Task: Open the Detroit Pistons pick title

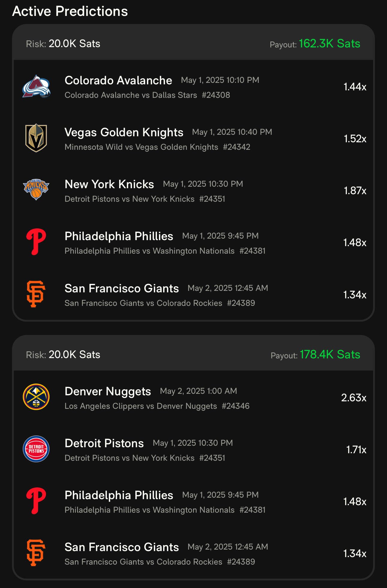Action: [x=104, y=443]
